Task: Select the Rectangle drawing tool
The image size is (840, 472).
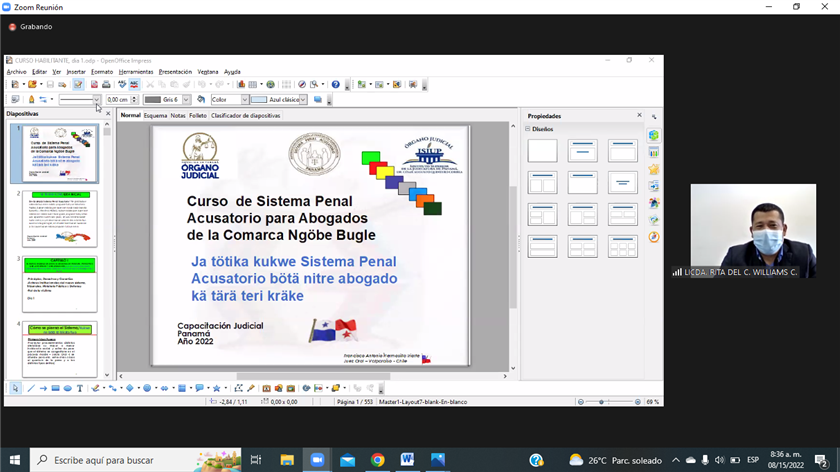Action: (55, 388)
